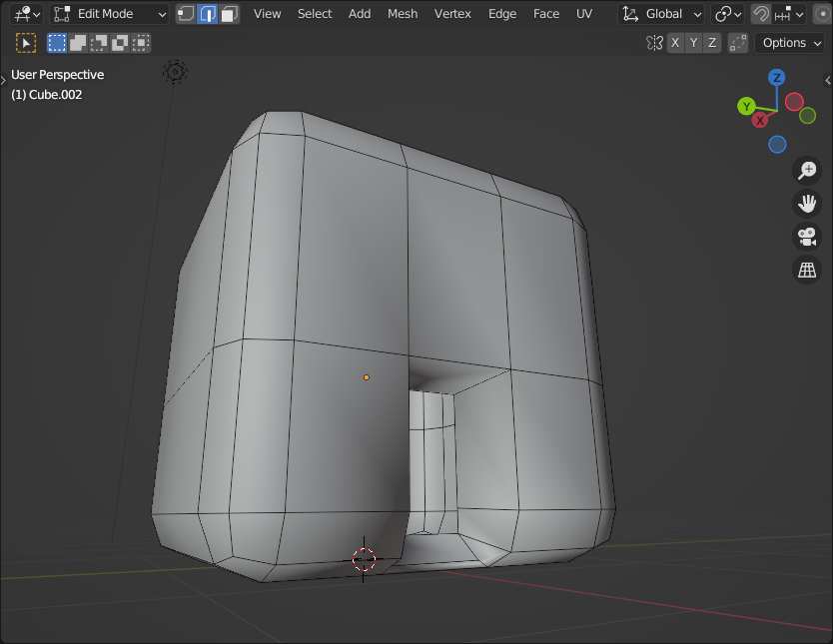The width and height of the screenshot is (833, 644).
Task: Choose the extend selection mode icon
Action: [78, 43]
